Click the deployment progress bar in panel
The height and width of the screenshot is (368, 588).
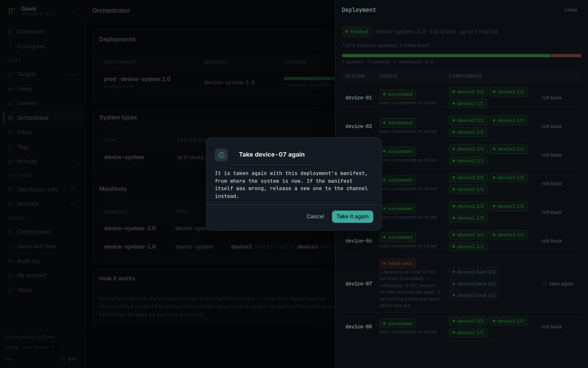pos(461,56)
